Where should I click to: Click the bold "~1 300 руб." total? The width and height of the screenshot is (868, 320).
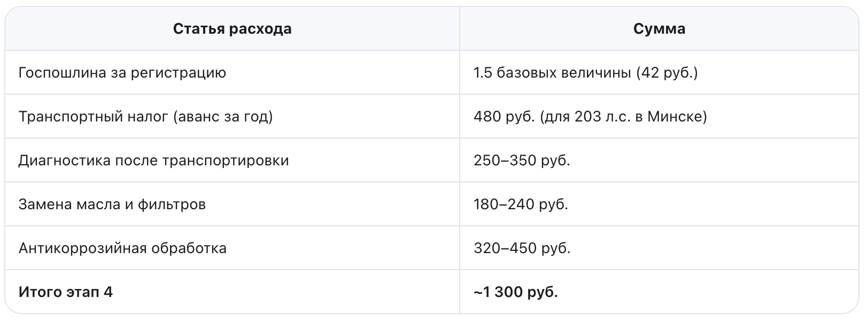[x=515, y=292]
